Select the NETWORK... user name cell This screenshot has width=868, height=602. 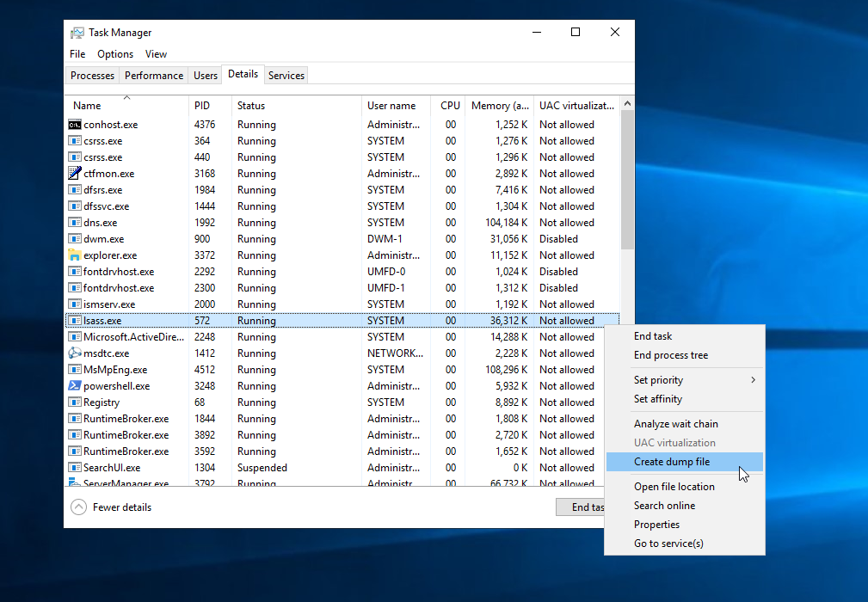(x=395, y=353)
